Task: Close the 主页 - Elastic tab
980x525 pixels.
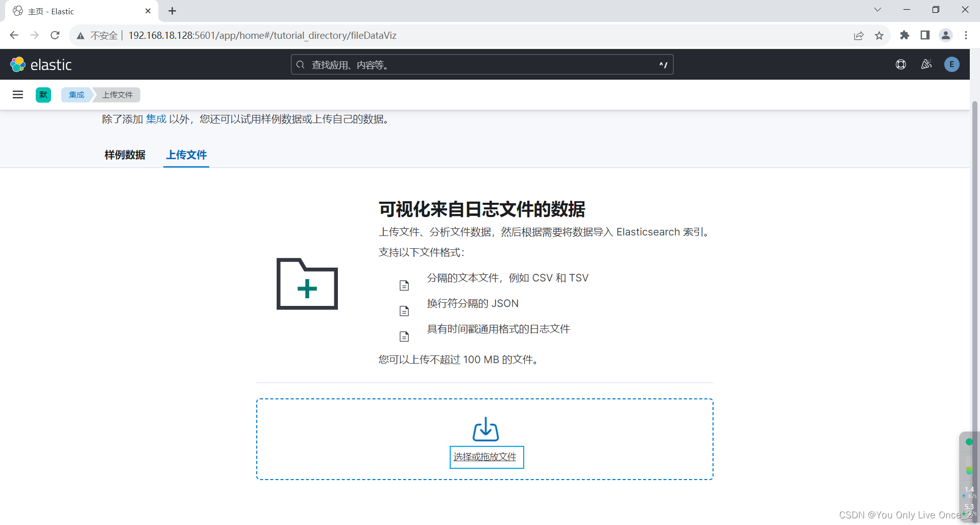Action: pos(148,11)
